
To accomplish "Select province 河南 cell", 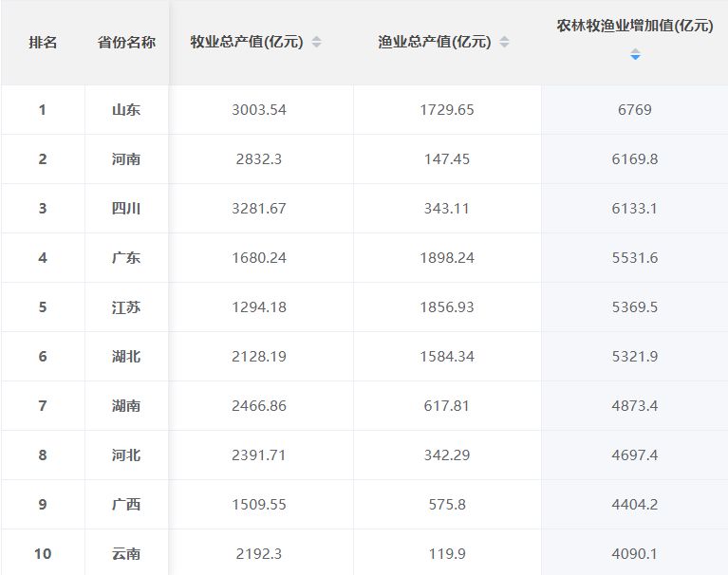I will tap(126, 159).
